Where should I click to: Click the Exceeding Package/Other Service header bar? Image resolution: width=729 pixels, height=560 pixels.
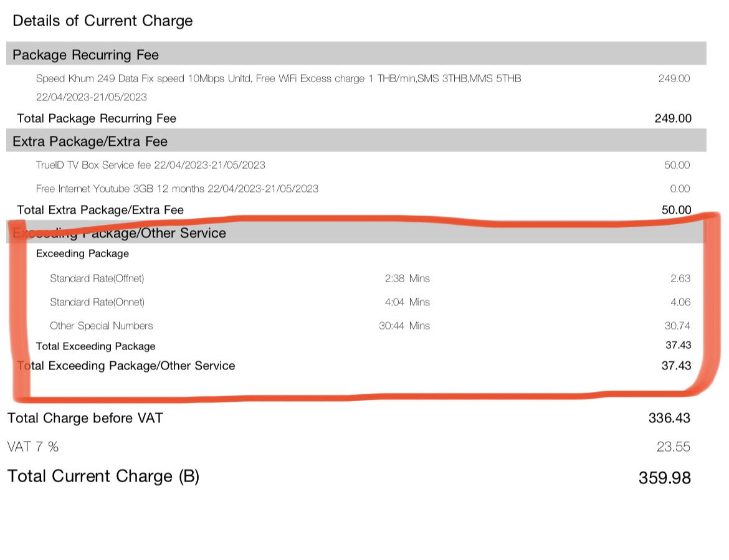[x=355, y=233]
